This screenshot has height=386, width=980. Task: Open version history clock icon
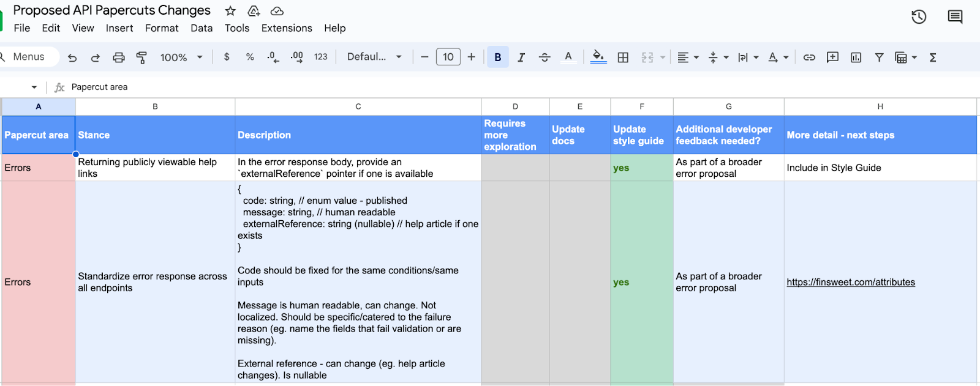pos(919,17)
